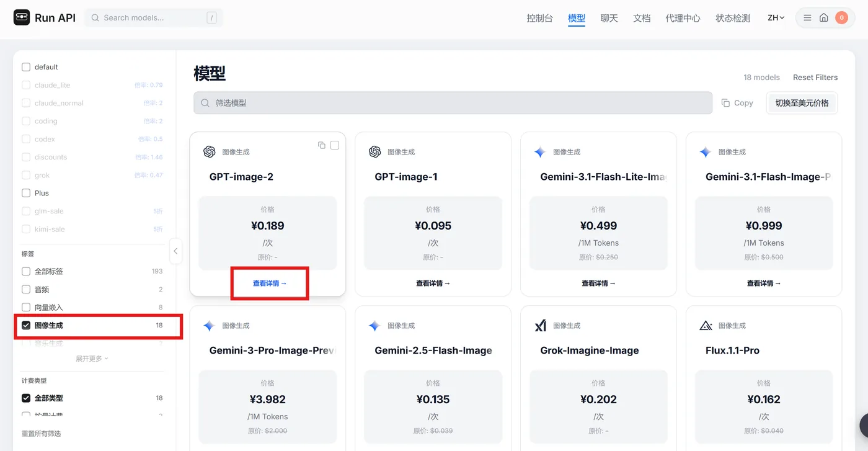This screenshot has width=868, height=451.
Task: Click the OpenAI logo on GPT-image-2 card
Action: [209, 152]
